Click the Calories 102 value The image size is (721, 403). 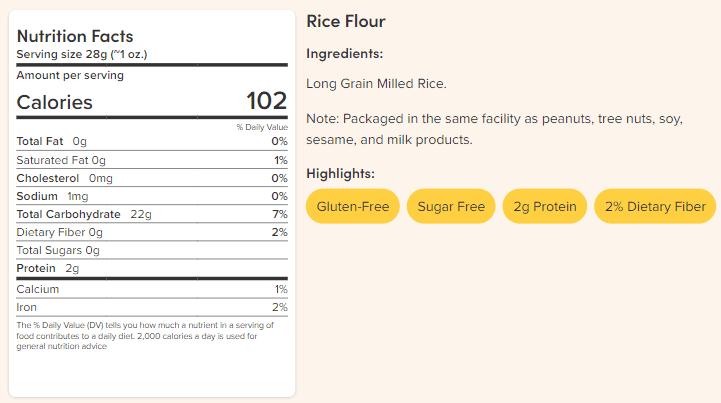tap(266, 101)
